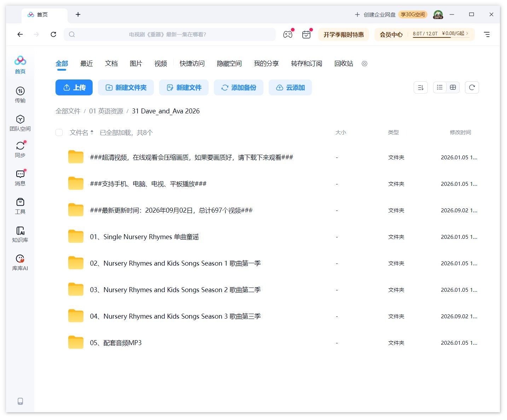The height and width of the screenshot is (420, 507).
Task: Click 创建企业网盘 link
Action: point(375,14)
